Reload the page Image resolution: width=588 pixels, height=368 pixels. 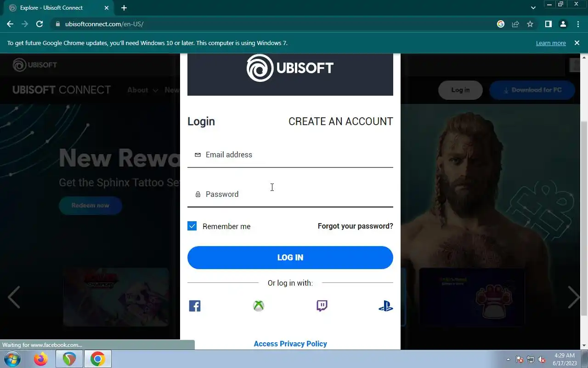pyautogui.click(x=40, y=24)
